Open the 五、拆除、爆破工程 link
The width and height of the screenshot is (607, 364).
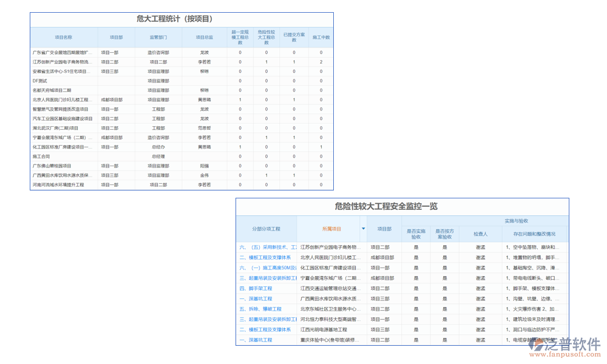[260, 309]
